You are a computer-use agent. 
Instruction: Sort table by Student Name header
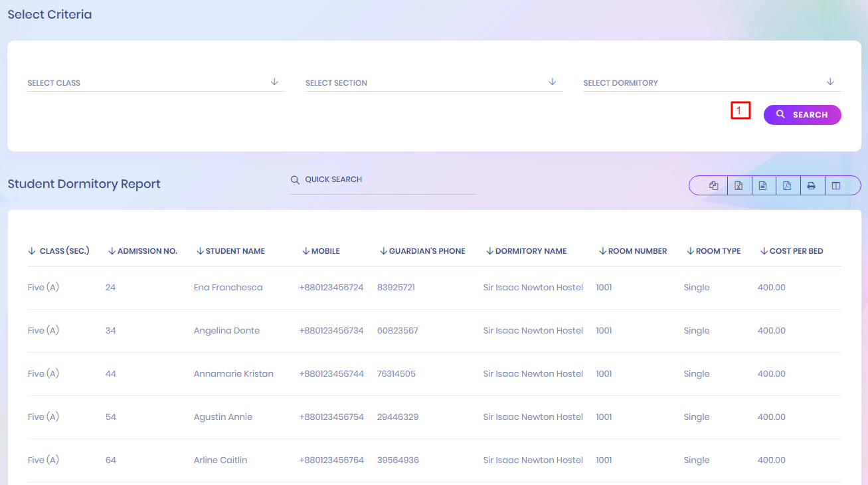(234, 251)
